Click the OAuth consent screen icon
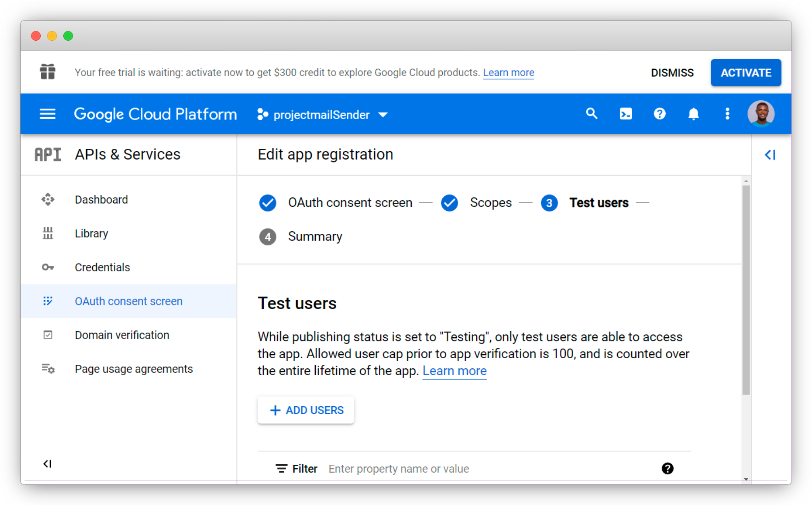The image size is (812, 505). click(x=48, y=301)
